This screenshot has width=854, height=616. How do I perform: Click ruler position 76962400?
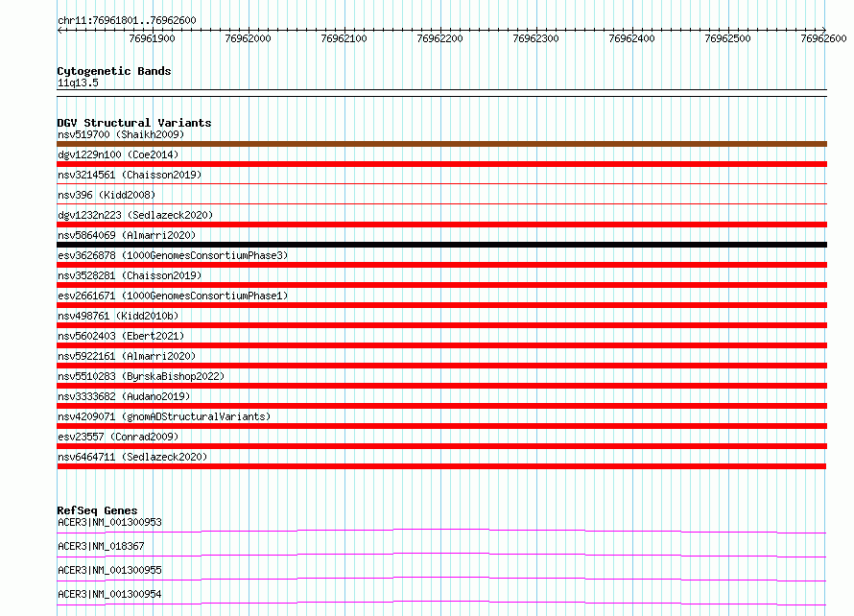(631, 38)
